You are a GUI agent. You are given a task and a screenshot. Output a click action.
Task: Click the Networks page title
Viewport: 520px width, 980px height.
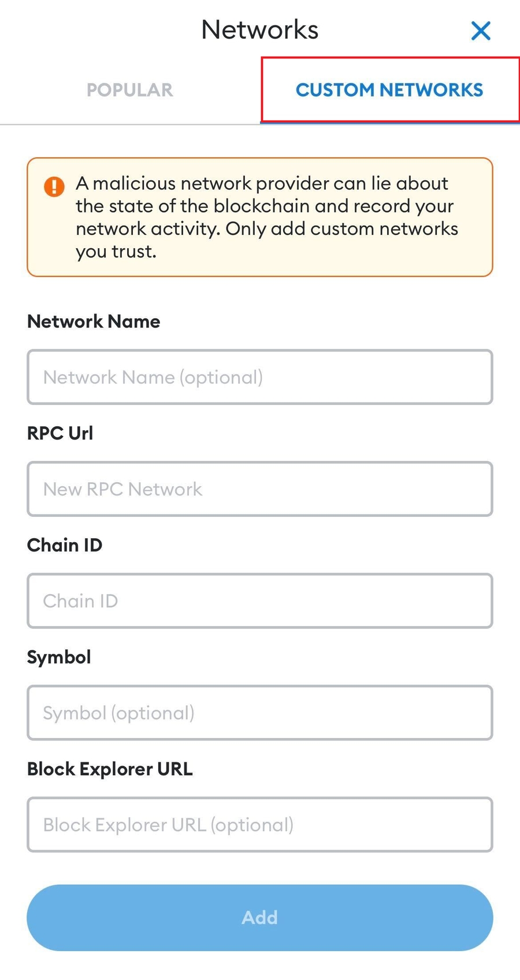coord(260,30)
